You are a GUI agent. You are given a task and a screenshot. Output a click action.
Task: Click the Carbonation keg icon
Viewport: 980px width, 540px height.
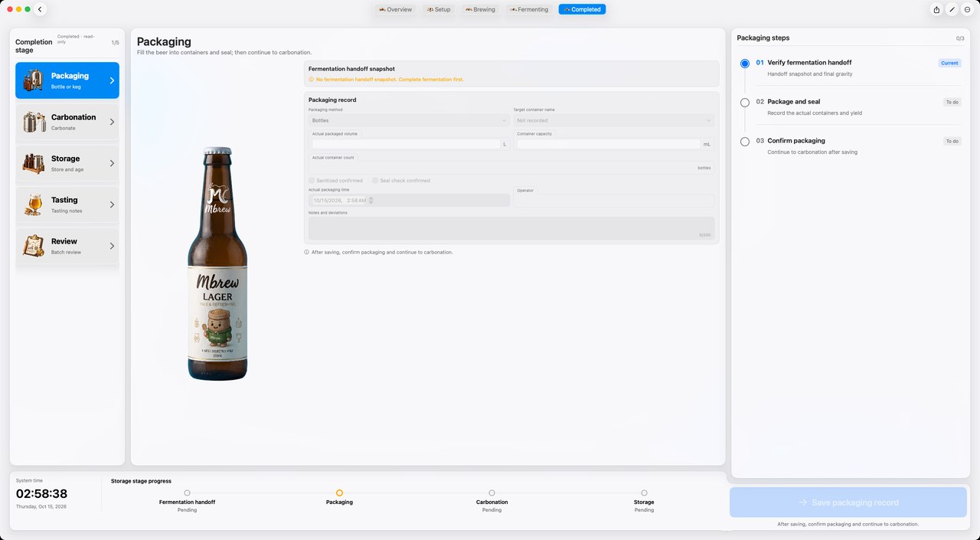[33, 122]
